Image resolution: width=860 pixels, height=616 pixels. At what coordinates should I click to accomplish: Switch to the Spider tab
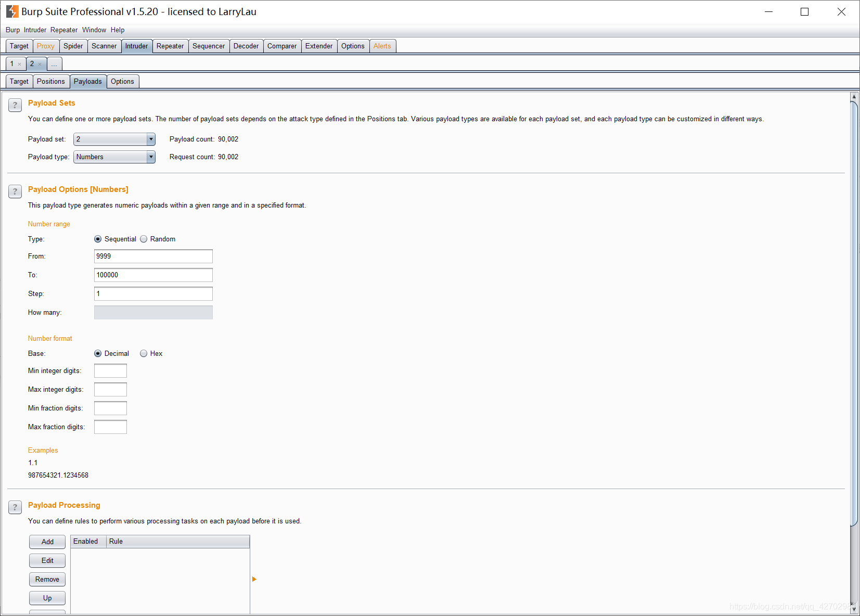pos(73,46)
